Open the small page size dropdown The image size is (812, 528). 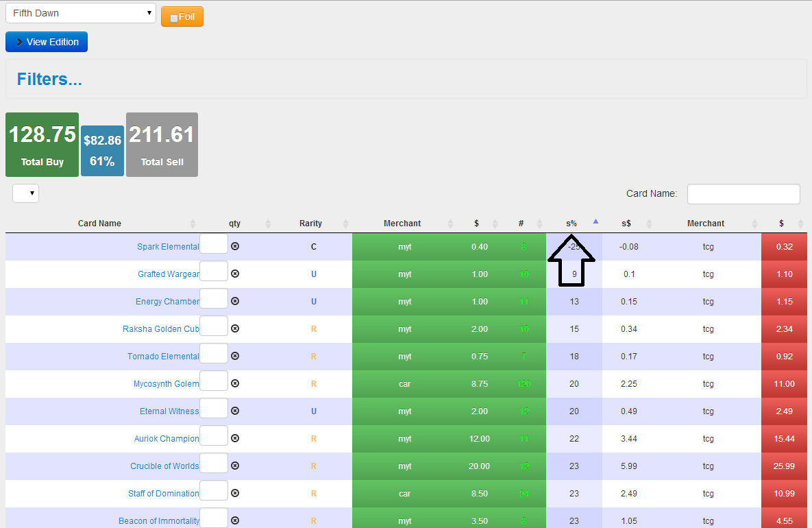(25, 194)
